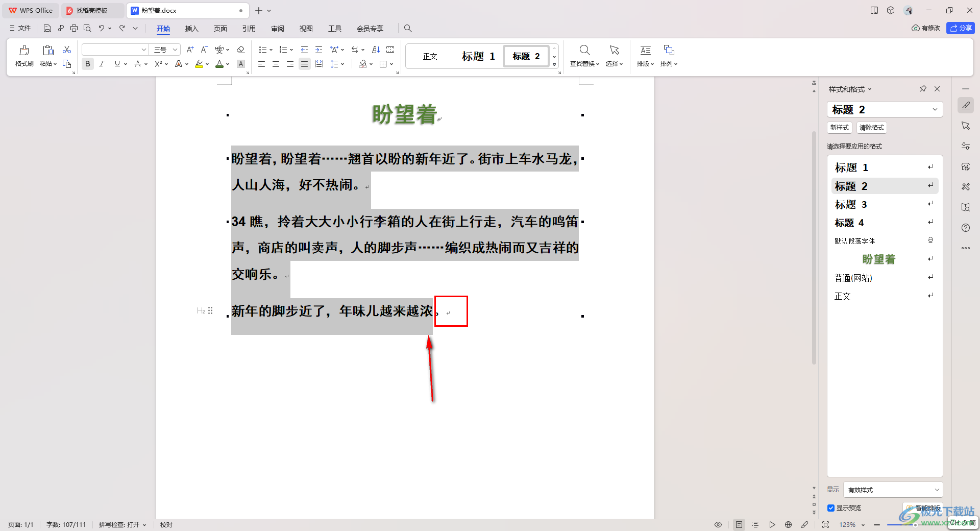Click the zoom slider handle
980x531 pixels.
click(x=916, y=524)
